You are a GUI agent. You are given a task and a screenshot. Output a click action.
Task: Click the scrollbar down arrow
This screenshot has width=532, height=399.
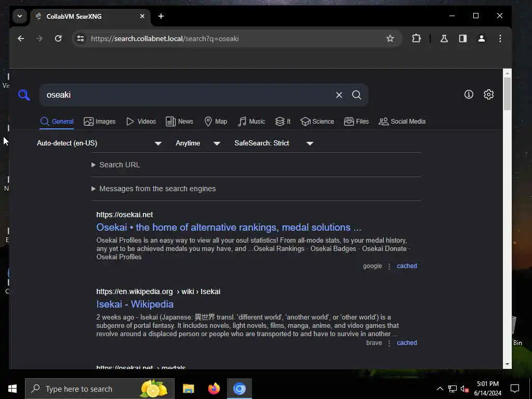tap(507, 364)
